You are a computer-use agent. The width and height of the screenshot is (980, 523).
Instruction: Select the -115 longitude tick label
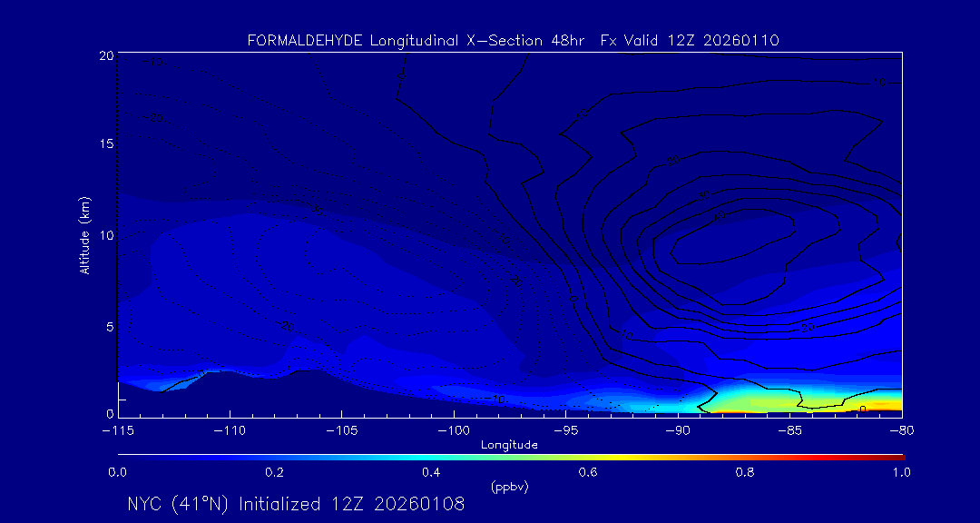pyautogui.click(x=118, y=429)
